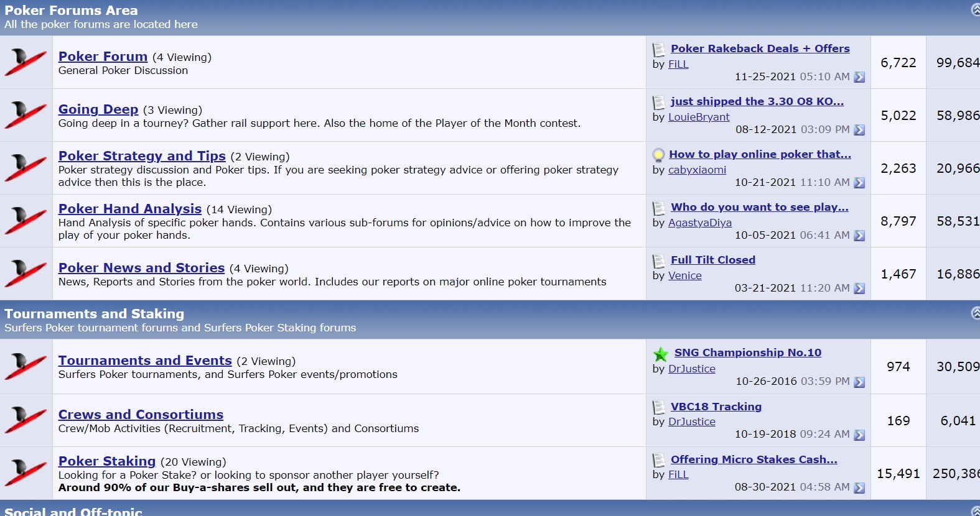980x516 pixels.
Task: Click the status icon beside Crews and Consortiums
Action: (x=26, y=420)
